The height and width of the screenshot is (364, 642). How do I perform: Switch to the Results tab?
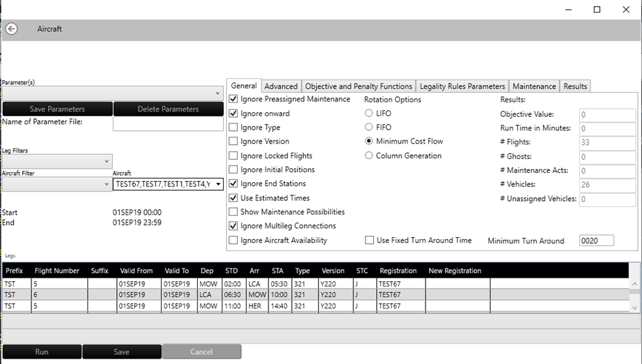click(575, 86)
